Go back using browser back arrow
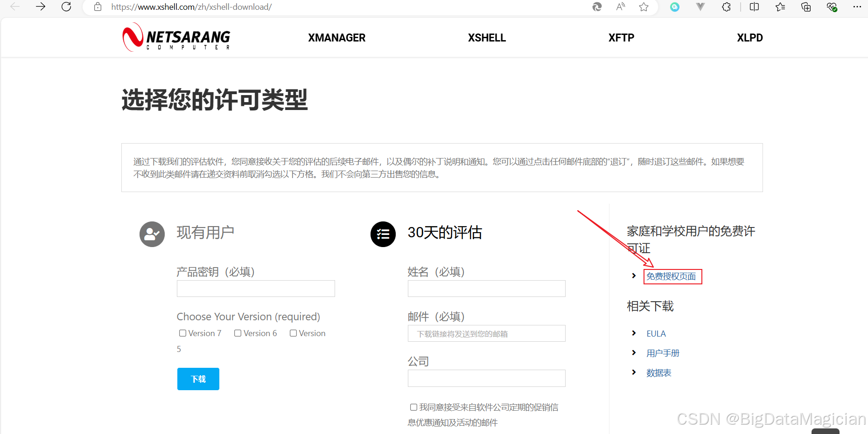Image resolution: width=868 pixels, height=434 pixels. (15, 7)
